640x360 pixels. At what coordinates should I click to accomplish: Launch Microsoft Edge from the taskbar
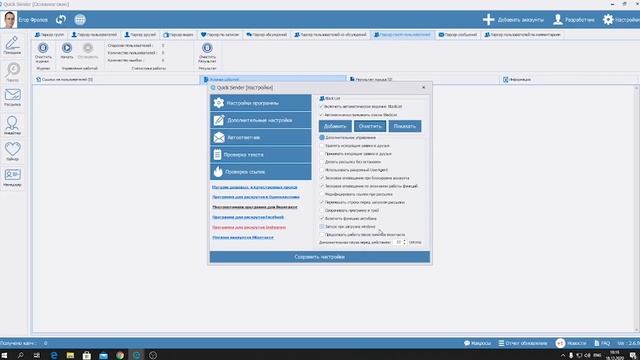tap(53, 355)
